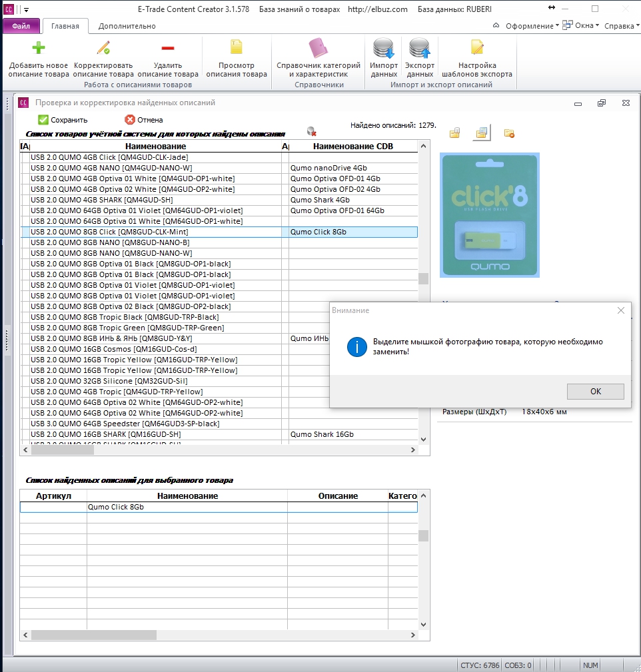Open the Справка dropdown menu
The image size is (641, 672).
(622, 26)
